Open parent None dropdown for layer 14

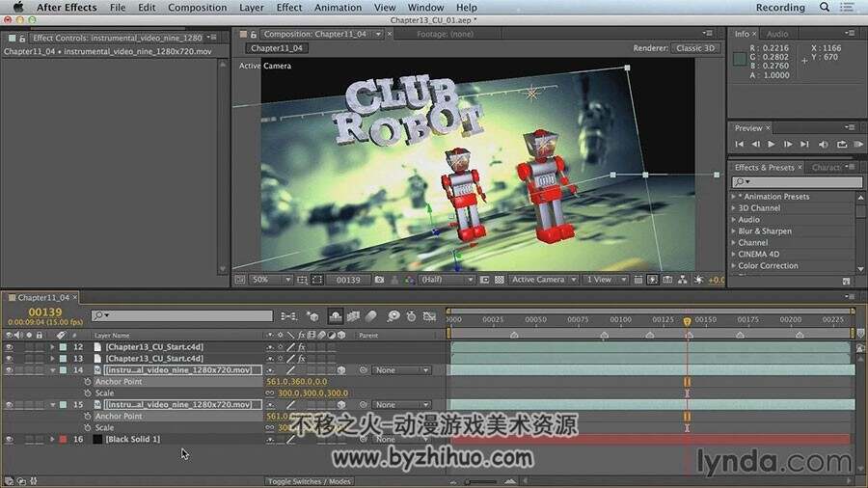click(x=401, y=370)
